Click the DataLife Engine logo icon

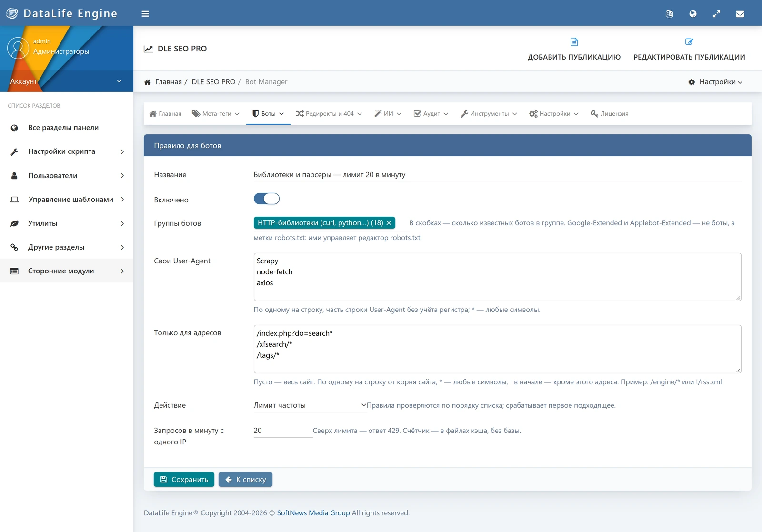point(12,13)
